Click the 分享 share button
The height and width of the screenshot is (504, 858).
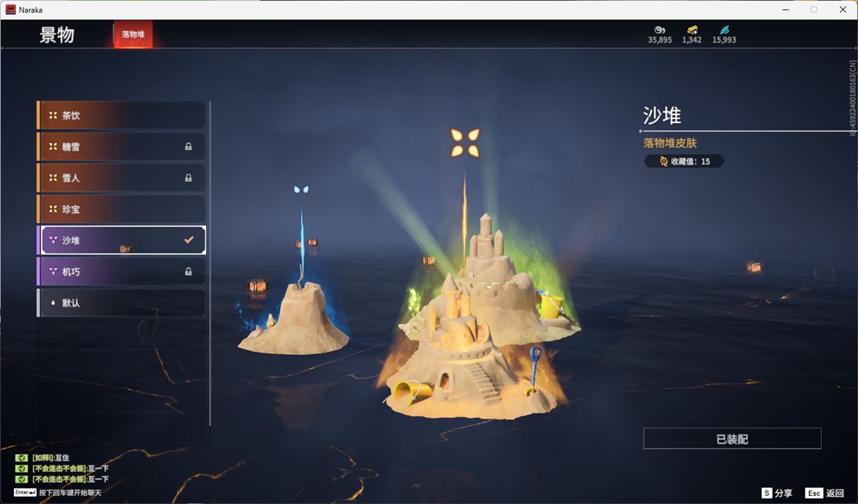click(777, 493)
